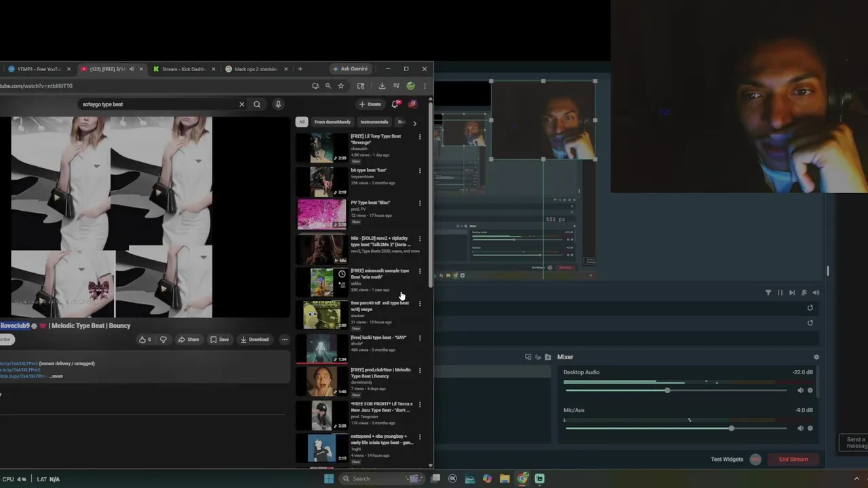The width and height of the screenshot is (868, 488).
Task: Open the "lucki type beat UAV" thumbnail
Action: coord(321,350)
